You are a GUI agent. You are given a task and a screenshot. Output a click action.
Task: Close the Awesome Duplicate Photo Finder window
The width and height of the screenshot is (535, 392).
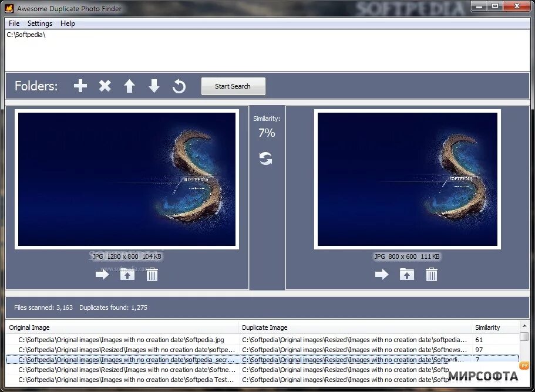[516, 6]
